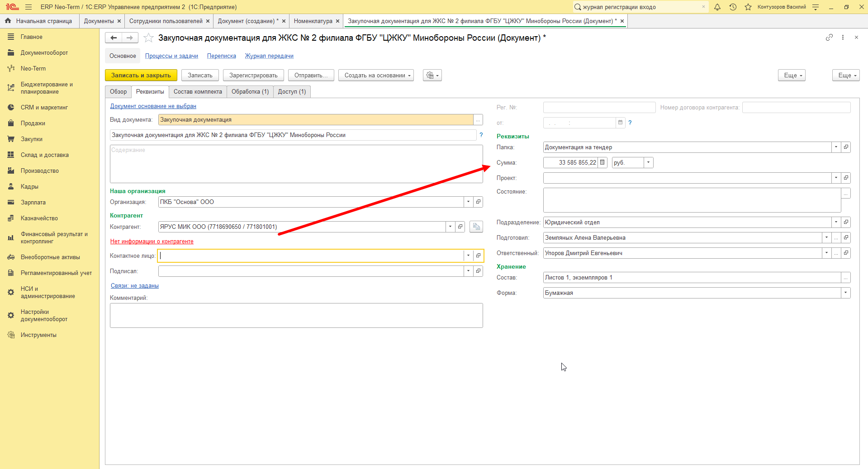The image size is (868, 469).
Task: Copy the document link with the chain icon
Action: tap(829, 38)
